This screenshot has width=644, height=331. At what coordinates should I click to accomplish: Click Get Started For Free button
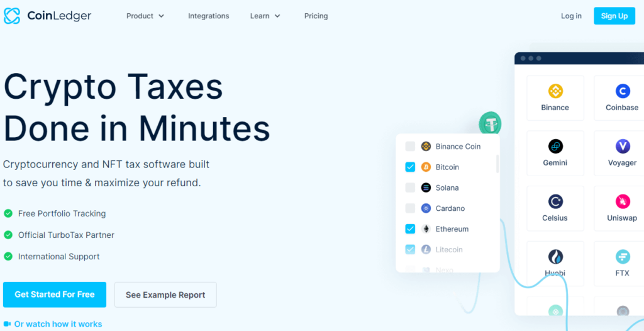55,295
